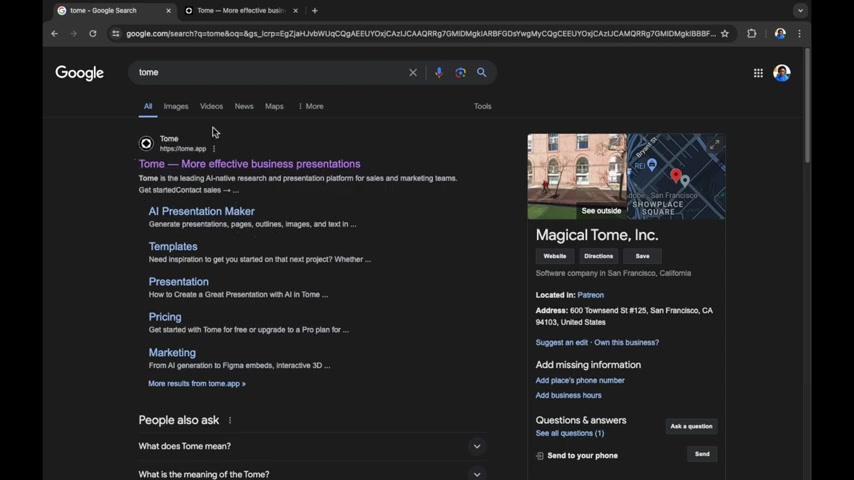Open the Google apps grid icon
This screenshot has height=480, width=854.
pos(758,73)
